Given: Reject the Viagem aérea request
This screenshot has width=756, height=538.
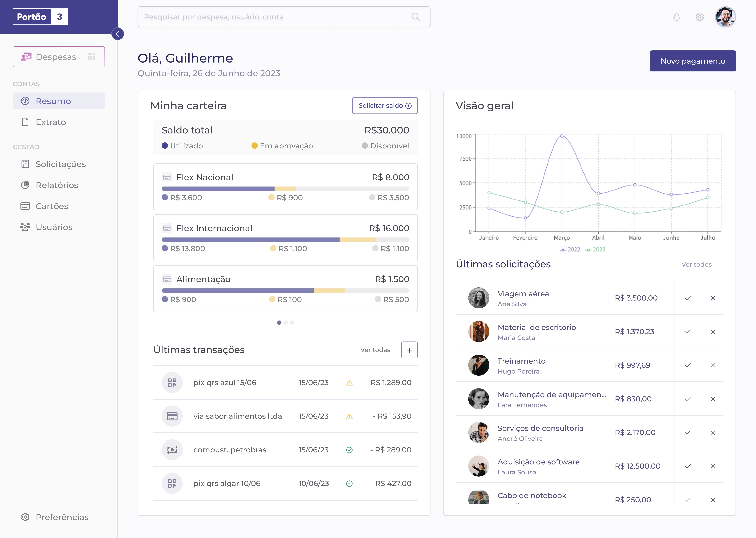Looking at the screenshot, I should pyautogui.click(x=713, y=298).
